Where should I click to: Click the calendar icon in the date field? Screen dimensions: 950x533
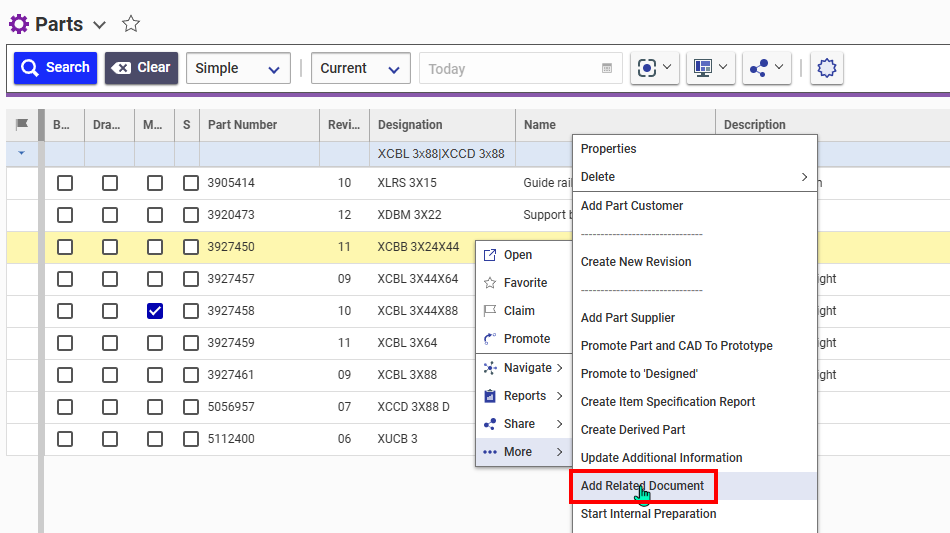click(606, 69)
